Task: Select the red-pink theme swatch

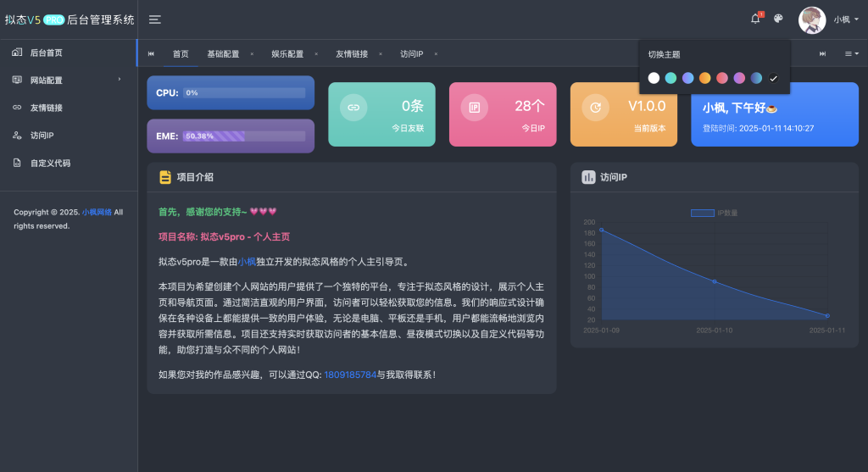Action: point(722,78)
